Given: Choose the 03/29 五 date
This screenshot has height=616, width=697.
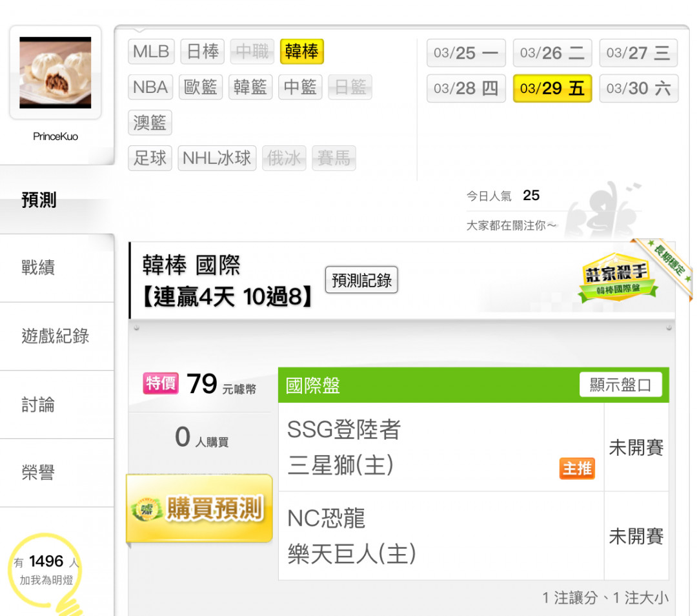Looking at the screenshot, I should (552, 88).
